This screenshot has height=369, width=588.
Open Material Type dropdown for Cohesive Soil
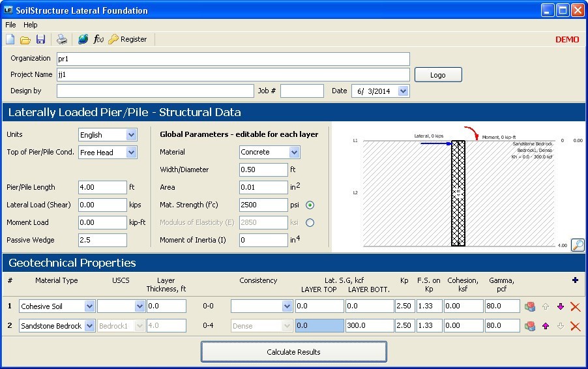pyautogui.click(x=89, y=306)
